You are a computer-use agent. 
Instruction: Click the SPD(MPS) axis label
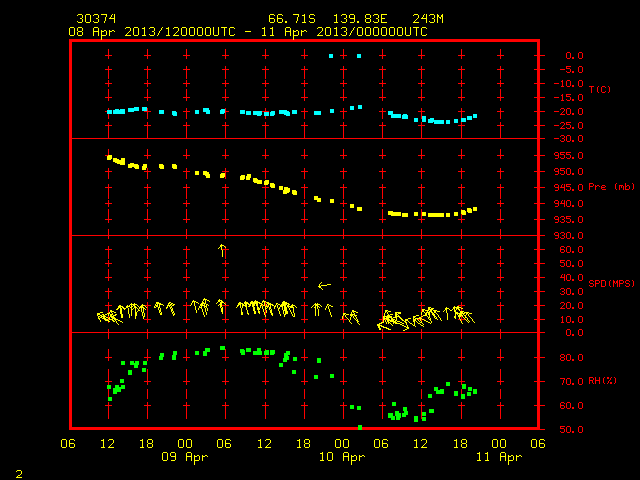click(611, 283)
